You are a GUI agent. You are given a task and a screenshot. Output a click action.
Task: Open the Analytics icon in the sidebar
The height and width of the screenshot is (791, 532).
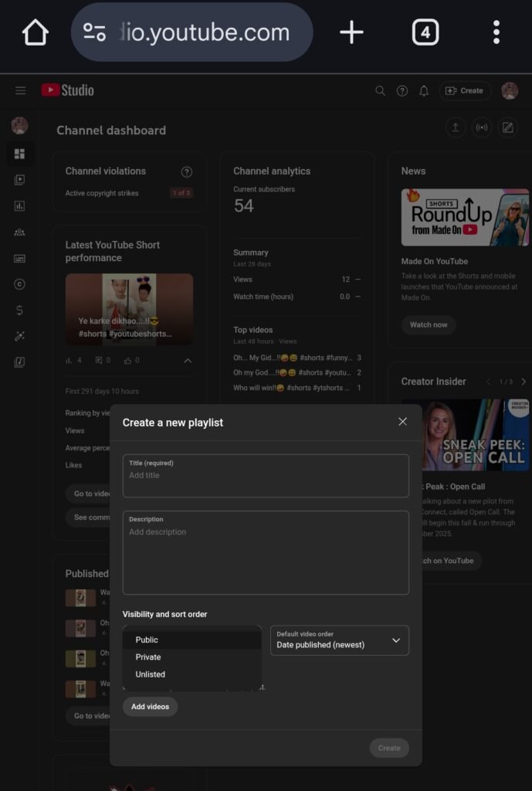tap(19, 205)
